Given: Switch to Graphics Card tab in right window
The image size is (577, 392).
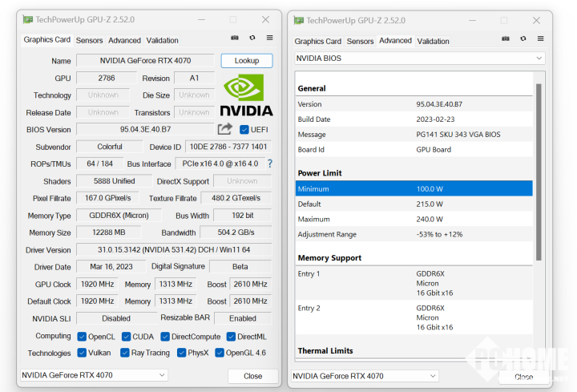Looking at the screenshot, I should pyautogui.click(x=317, y=41).
